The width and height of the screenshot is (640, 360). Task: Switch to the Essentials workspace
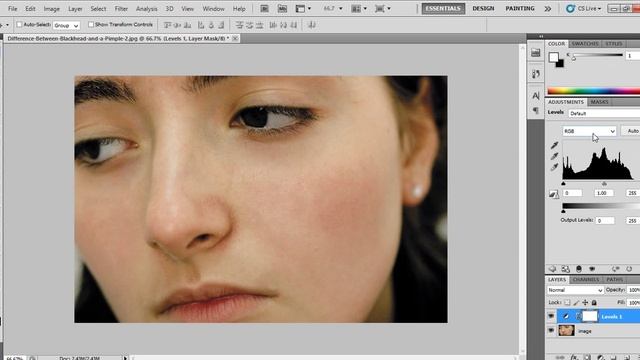tap(443, 9)
